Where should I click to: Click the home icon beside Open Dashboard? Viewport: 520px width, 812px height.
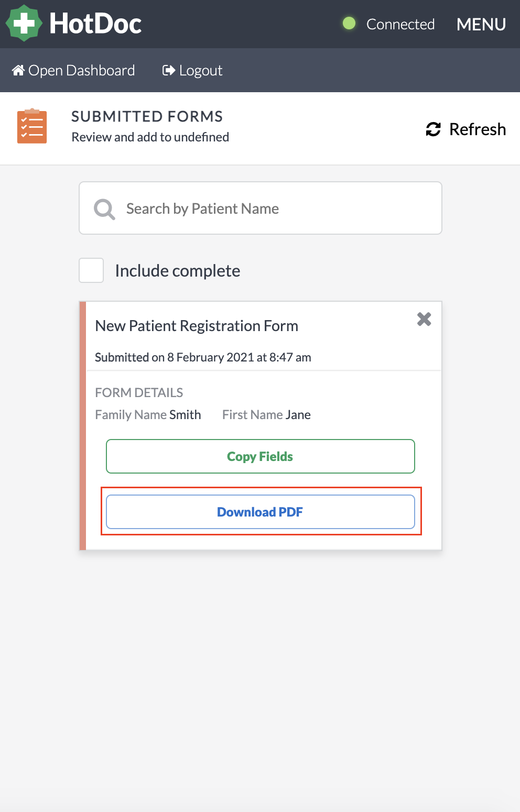click(x=18, y=69)
